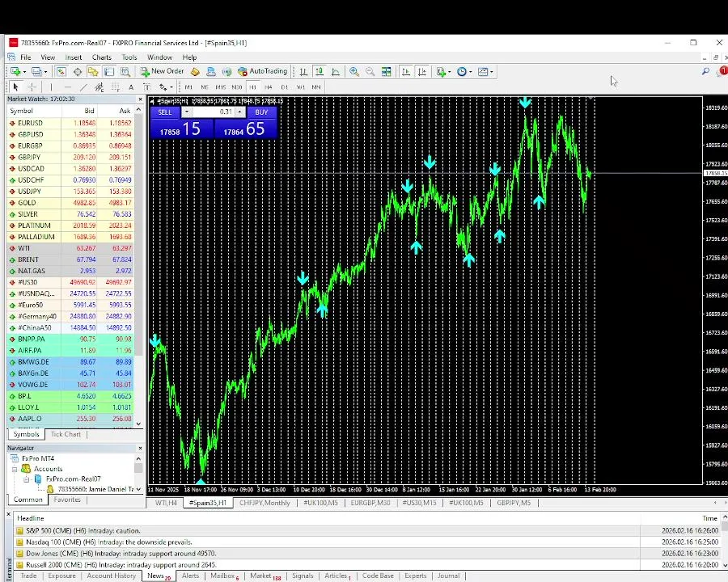Switch chart to candlesticks style
The image size is (728, 582).
(x=320, y=71)
